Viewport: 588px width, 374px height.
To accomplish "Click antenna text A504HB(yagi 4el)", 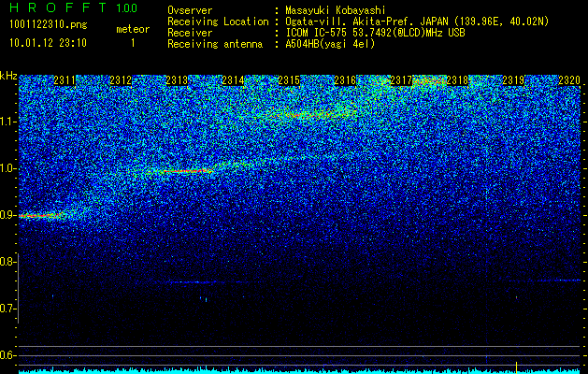I will click(330, 44).
